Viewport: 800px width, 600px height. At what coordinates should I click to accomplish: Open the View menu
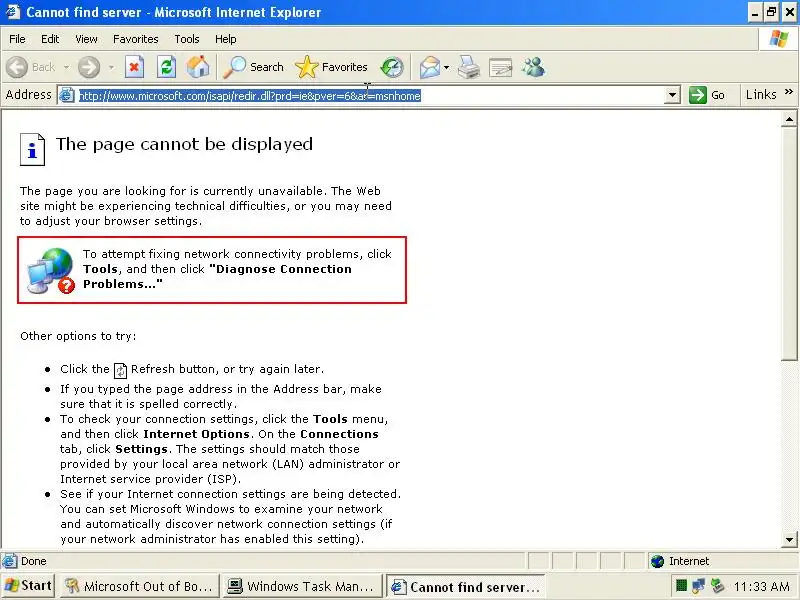pos(86,39)
